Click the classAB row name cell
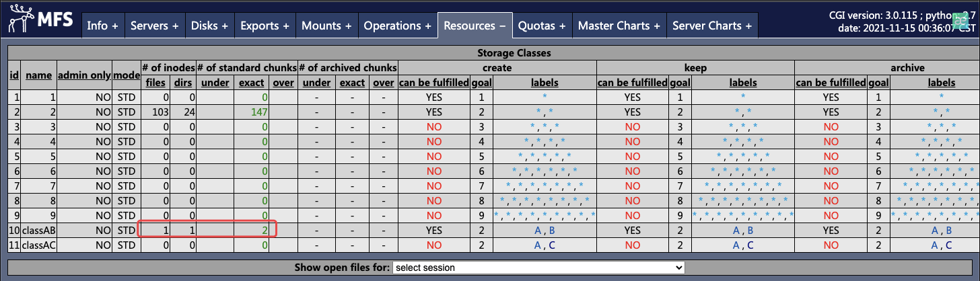The height and width of the screenshot is (281, 980). (38, 230)
